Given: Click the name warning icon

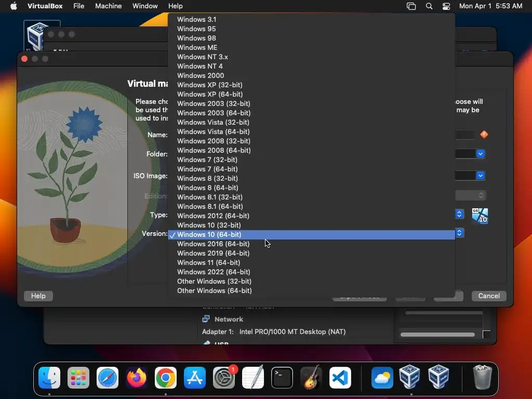Looking at the screenshot, I should click(484, 135).
